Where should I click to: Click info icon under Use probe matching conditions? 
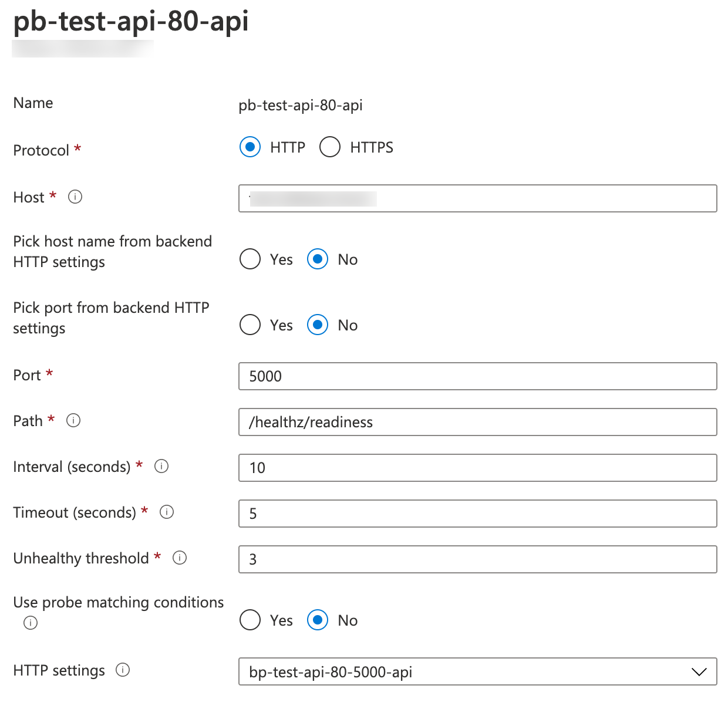click(x=31, y=623)
